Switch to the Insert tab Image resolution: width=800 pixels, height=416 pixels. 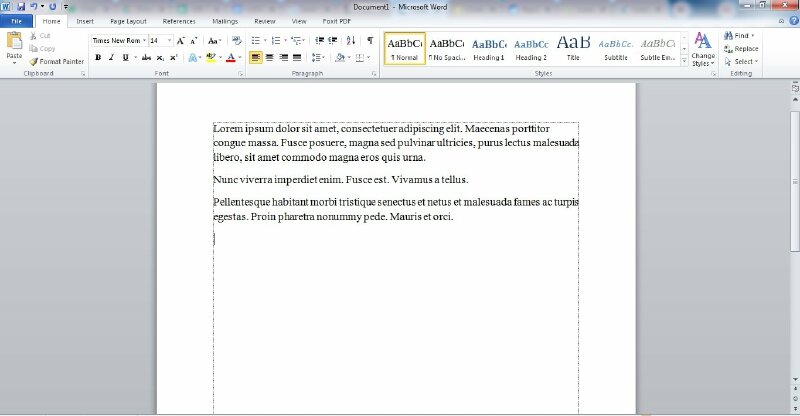[85, 21]
